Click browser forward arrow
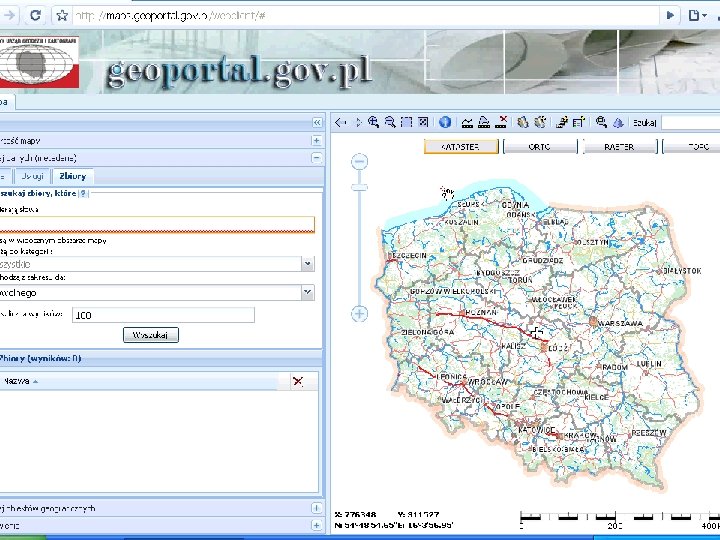 9,16
